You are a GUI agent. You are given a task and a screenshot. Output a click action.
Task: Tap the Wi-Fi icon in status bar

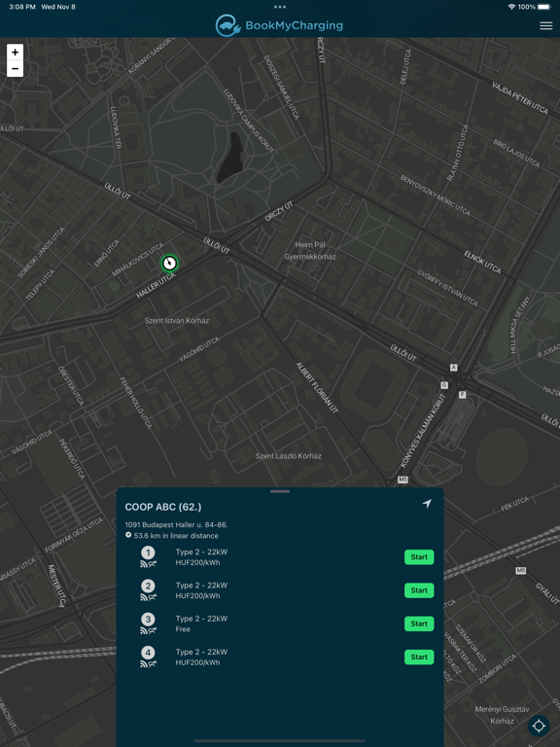tap(512, 7)
